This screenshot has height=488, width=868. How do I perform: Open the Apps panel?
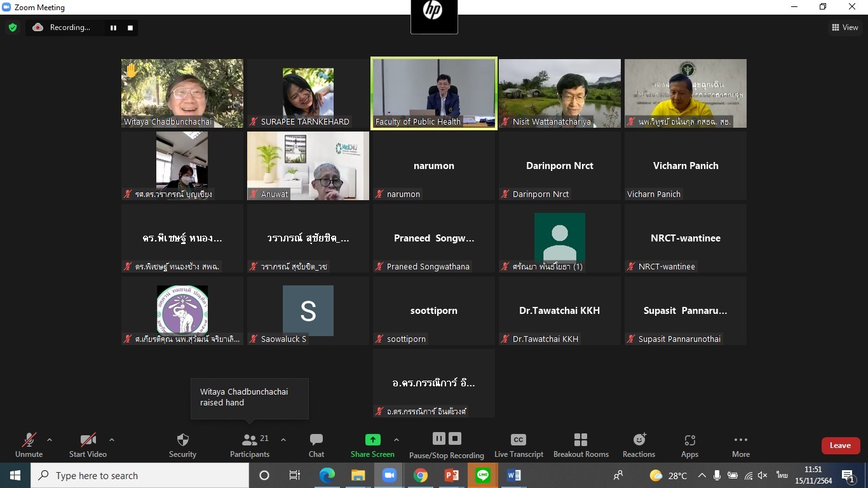pos(689,445)
